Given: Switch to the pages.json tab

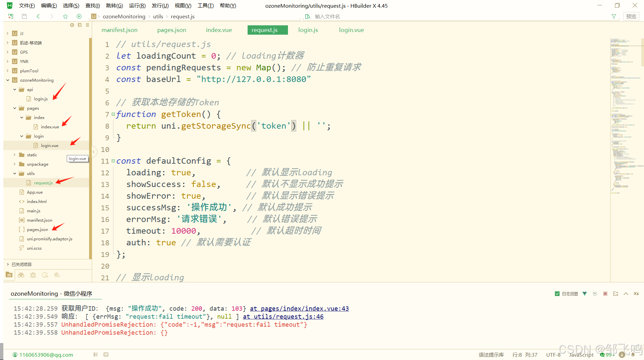Looking at the screenshot, I should pos(172,30).
